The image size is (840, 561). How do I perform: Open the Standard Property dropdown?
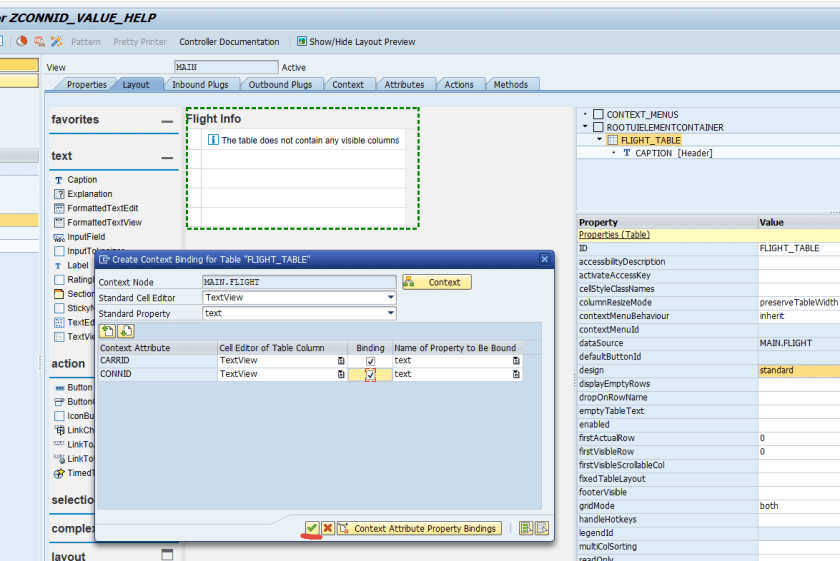click(390, 313)
